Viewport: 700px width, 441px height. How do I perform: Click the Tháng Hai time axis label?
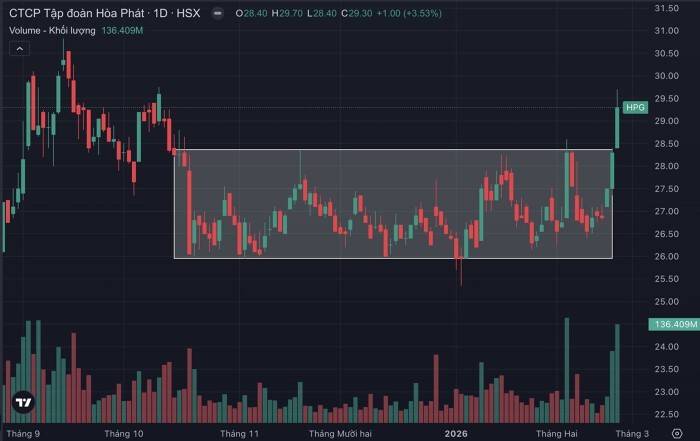tap(556, 432)
